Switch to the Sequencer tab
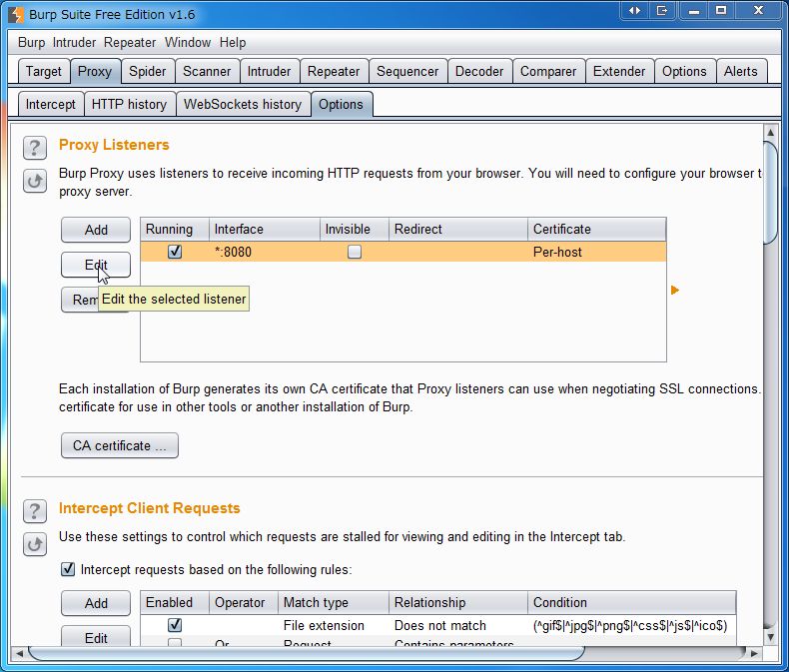The image size is (789, 672). (407, 72)
